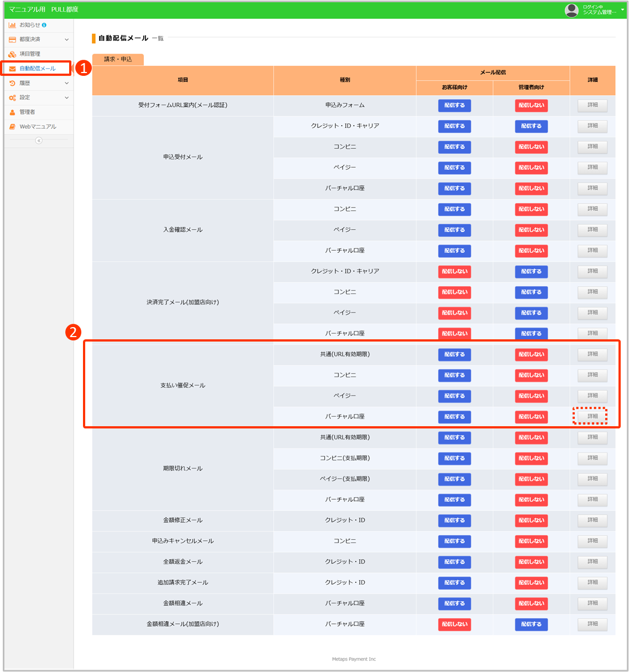The height and width of the screenshot is (672, 629).
Task: Select the 都度決済 credit-card icon
Action: coord(11,39)
